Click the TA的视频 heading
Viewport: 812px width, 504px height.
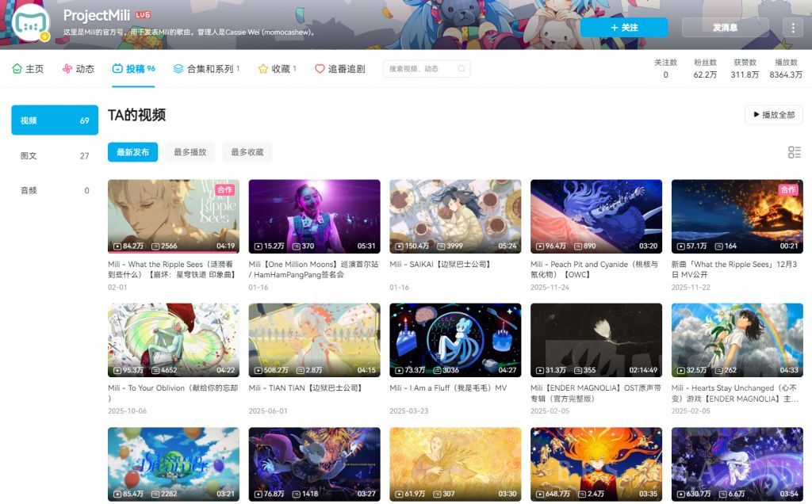point(136,115)
